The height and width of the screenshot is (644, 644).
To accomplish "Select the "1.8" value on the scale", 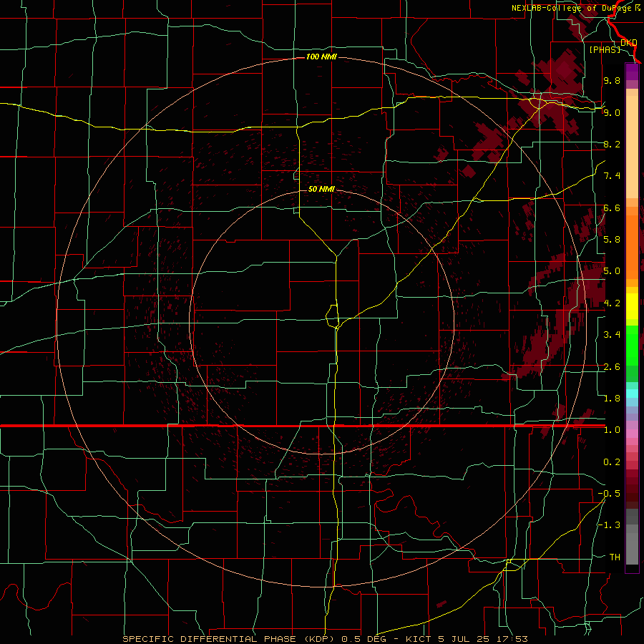I will coord(612,399).
